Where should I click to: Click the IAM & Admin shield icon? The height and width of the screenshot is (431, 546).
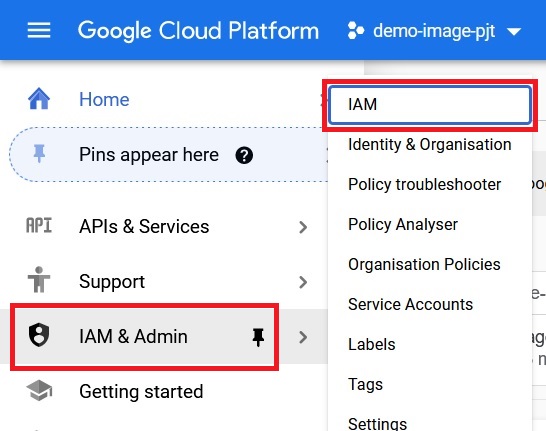click(39, 335)
